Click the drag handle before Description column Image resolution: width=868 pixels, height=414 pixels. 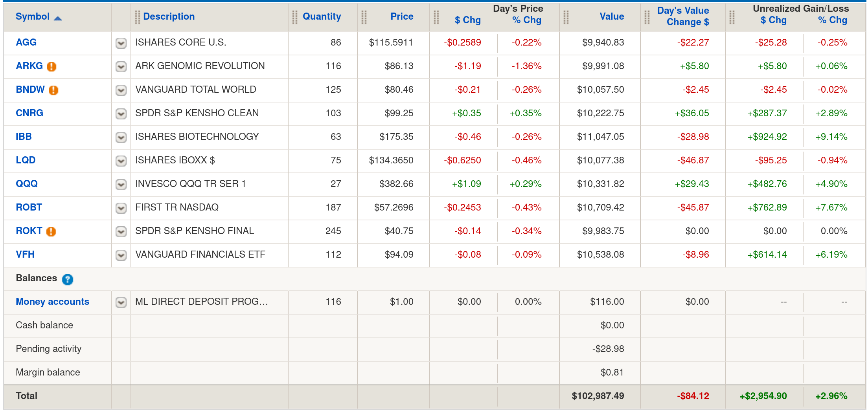(x=137, y=17)
